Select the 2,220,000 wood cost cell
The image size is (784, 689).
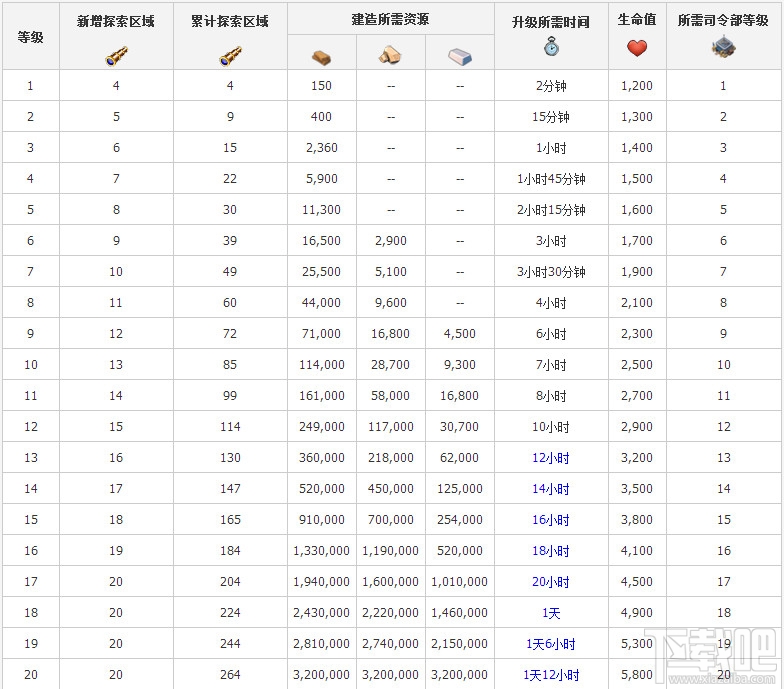point(390,612)
